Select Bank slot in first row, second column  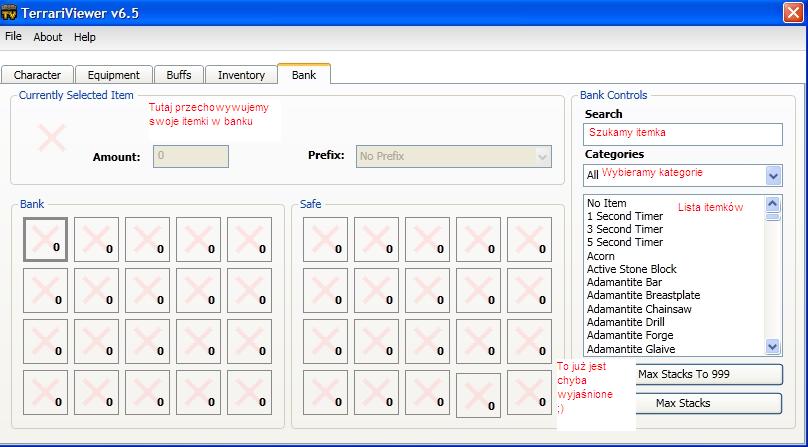(x=96, y=239)
